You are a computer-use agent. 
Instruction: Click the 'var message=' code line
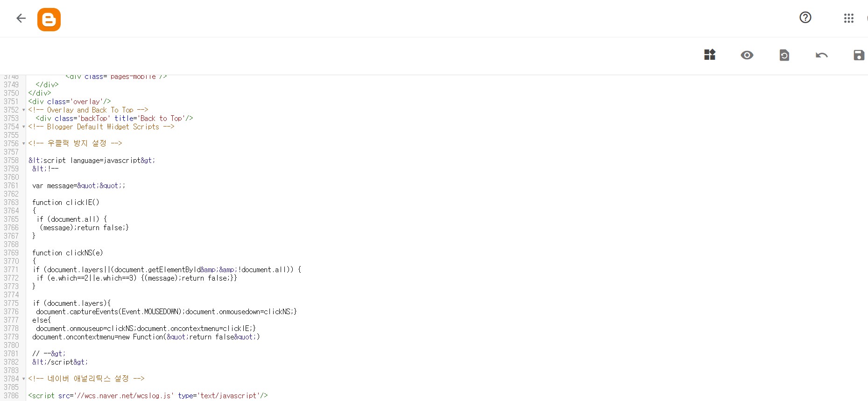click(x=78, y=186)
